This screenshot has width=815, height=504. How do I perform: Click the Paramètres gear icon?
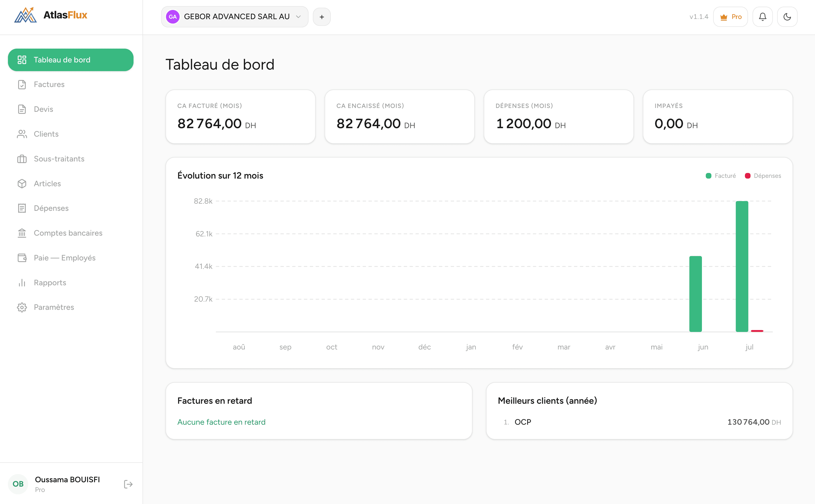[x=22, y=307]
